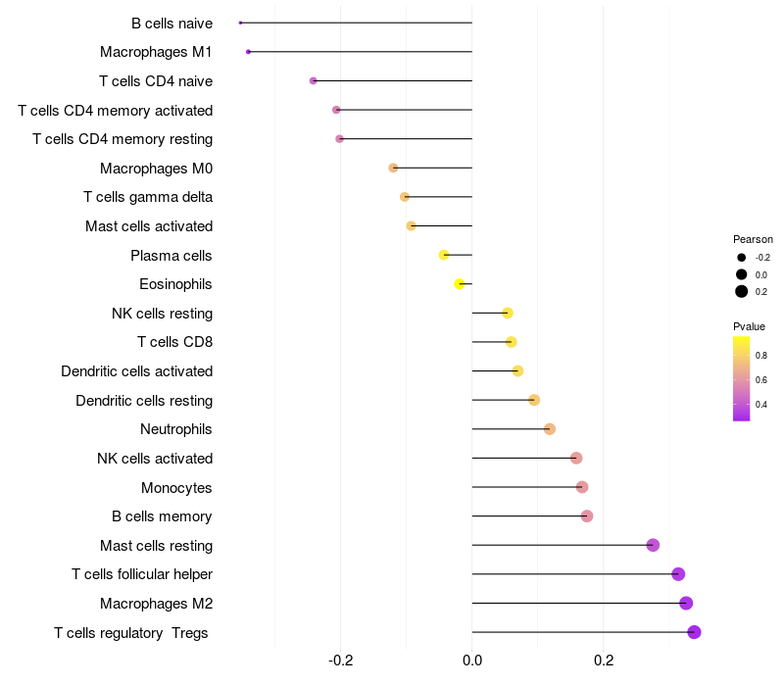The width and height of the screenshot is (784, 686).
Task: Click the 0.0 x-axis tick label
Action: click(x=472, y=661)
